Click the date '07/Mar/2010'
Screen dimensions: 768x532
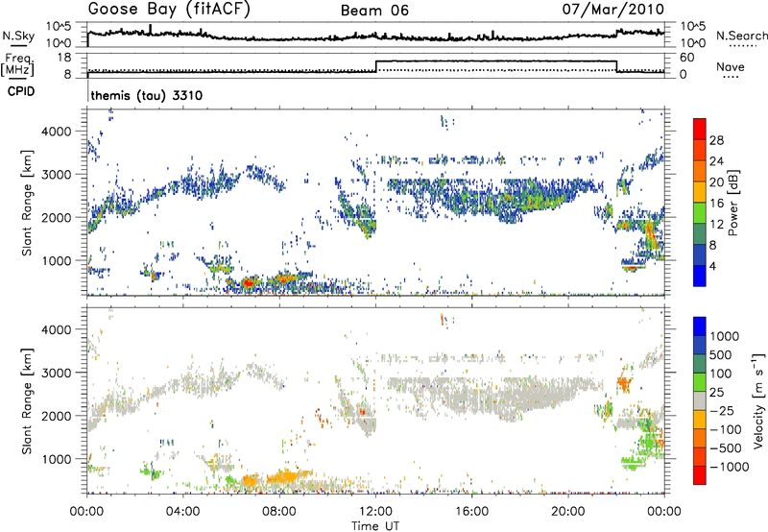tap(613, 10)
